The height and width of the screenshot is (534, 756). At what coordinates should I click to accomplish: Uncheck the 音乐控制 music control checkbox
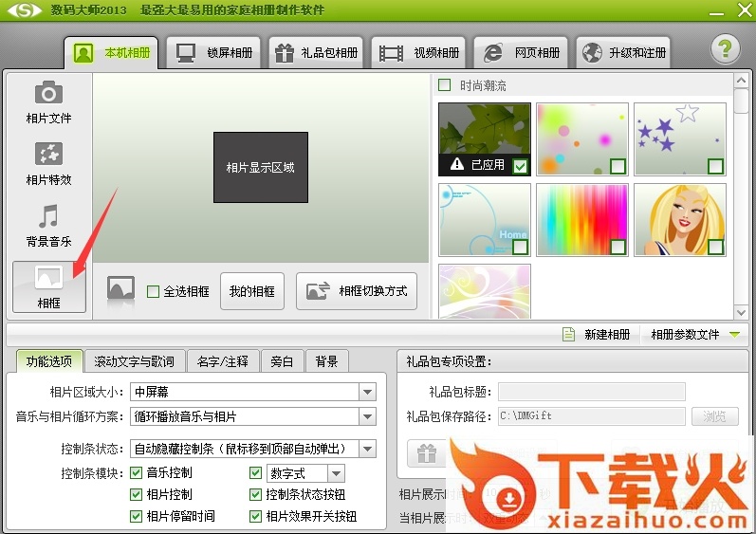137,473
